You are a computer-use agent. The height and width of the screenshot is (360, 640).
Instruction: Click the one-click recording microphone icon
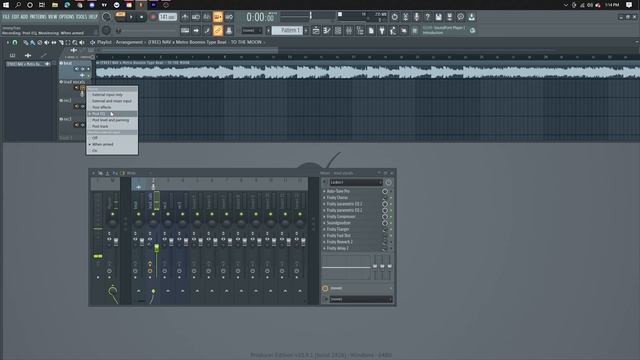point(416,17)
